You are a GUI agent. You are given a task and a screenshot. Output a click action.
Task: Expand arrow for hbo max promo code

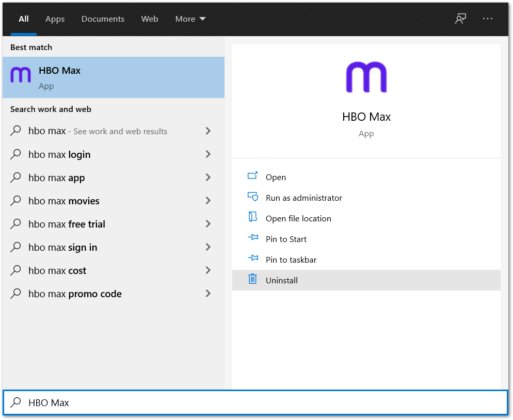coord(208,294)
